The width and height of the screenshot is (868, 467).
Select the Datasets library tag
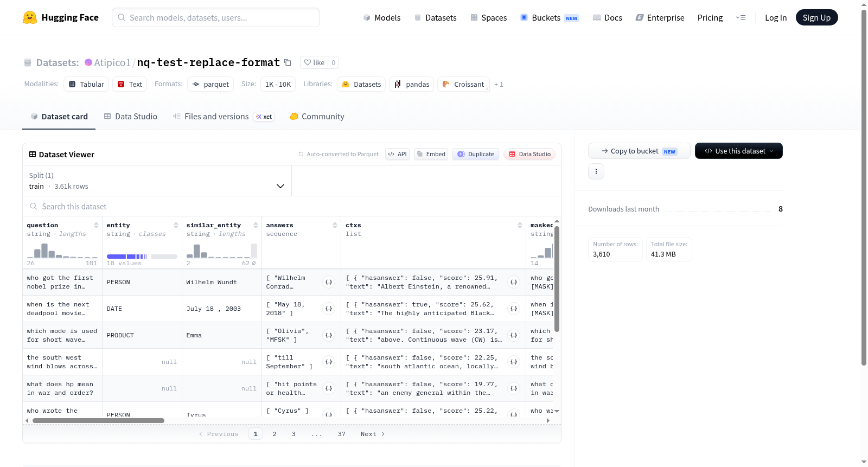tap(361, 84)
